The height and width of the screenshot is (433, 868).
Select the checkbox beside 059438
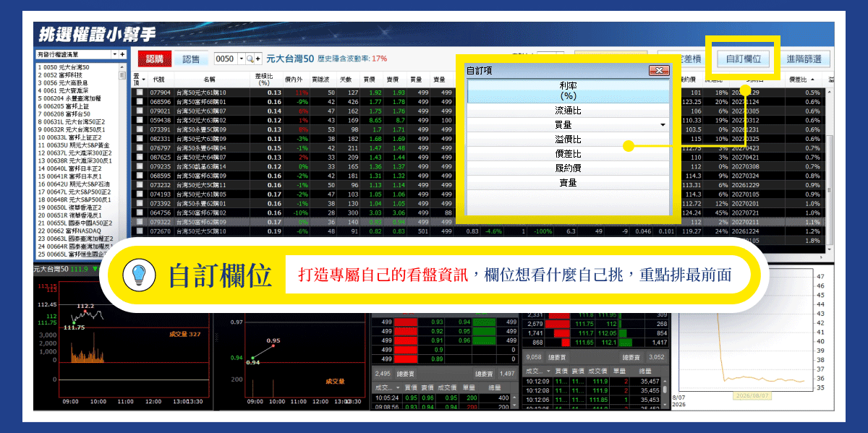[x=139, y=120]
